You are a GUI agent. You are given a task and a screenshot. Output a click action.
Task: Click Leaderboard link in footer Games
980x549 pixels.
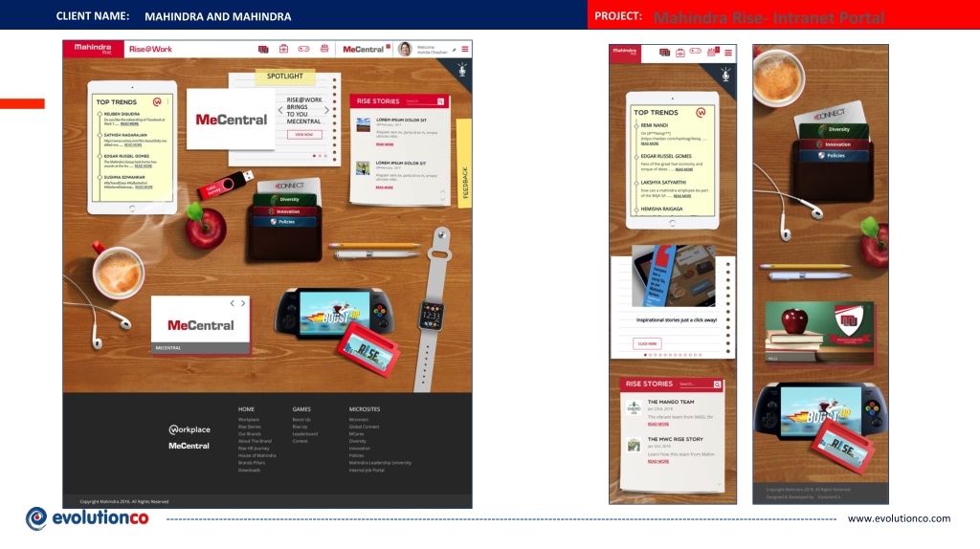[305, 434]
